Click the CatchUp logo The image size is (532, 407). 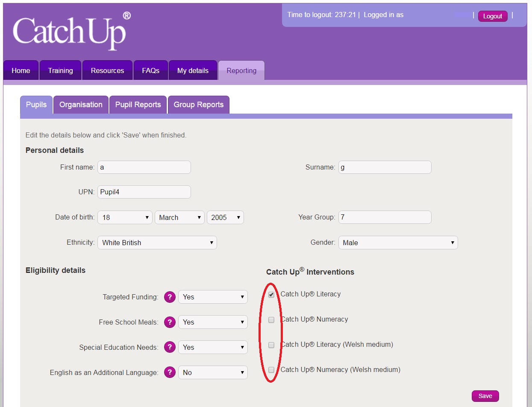pos(72,31)
